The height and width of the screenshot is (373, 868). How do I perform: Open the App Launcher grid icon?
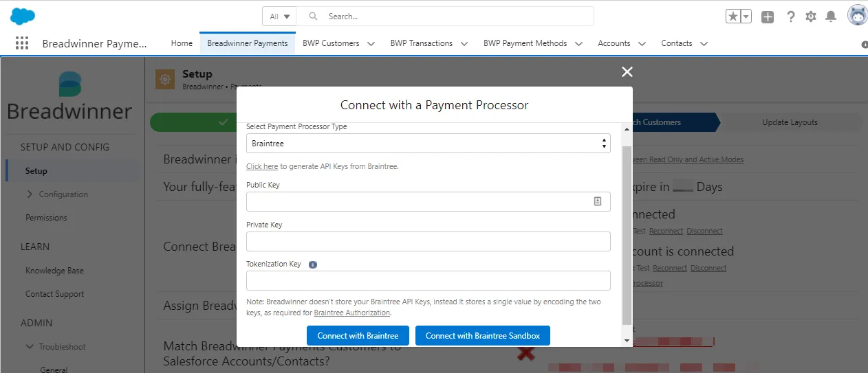click(22, 43)
